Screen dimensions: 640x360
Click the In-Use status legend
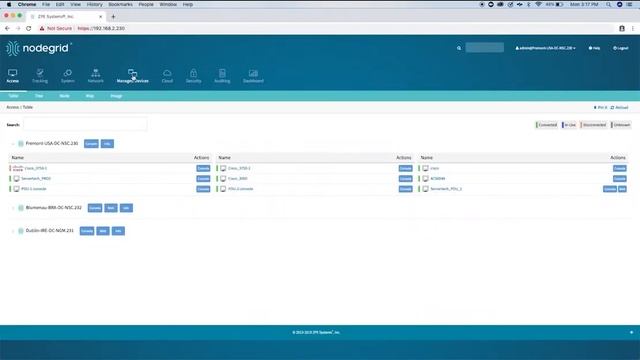569,125
